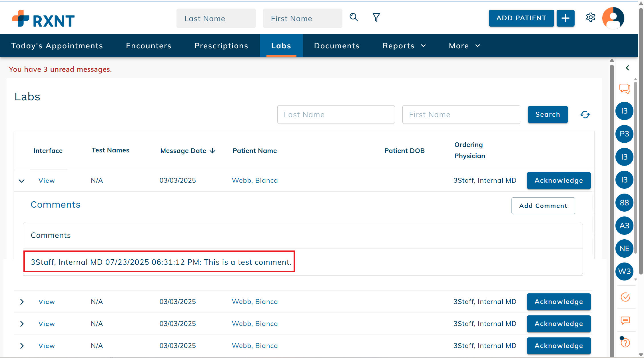The width and height of the screenshot is (644, 358).
Task: Select the P3 sidebar badge
Action: point(624,134)
